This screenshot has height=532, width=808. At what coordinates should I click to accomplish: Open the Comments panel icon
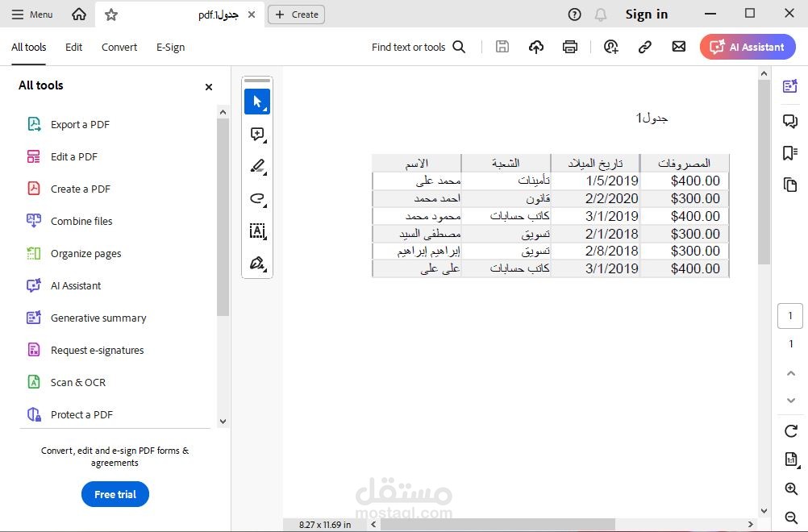tap(790, 121)
